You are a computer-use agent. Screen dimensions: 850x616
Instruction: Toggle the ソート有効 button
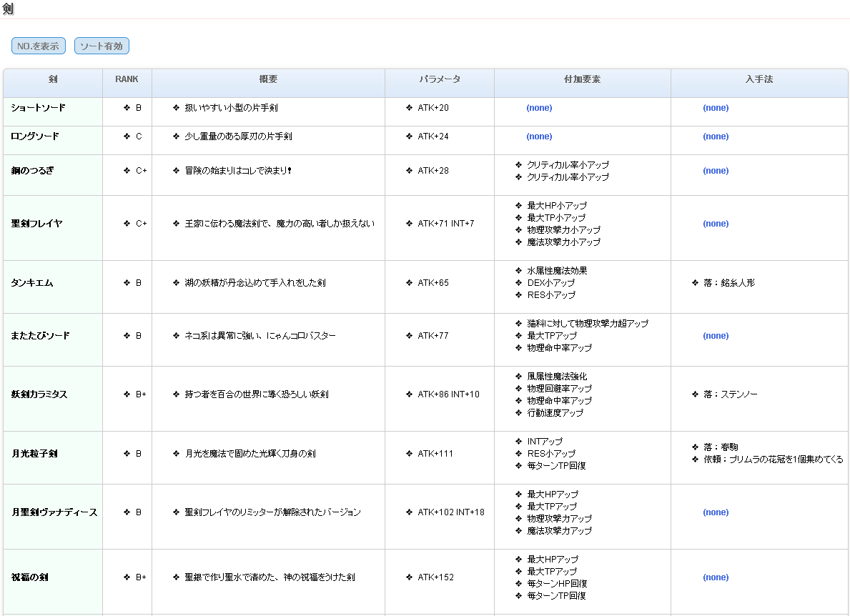click(102, 46)
